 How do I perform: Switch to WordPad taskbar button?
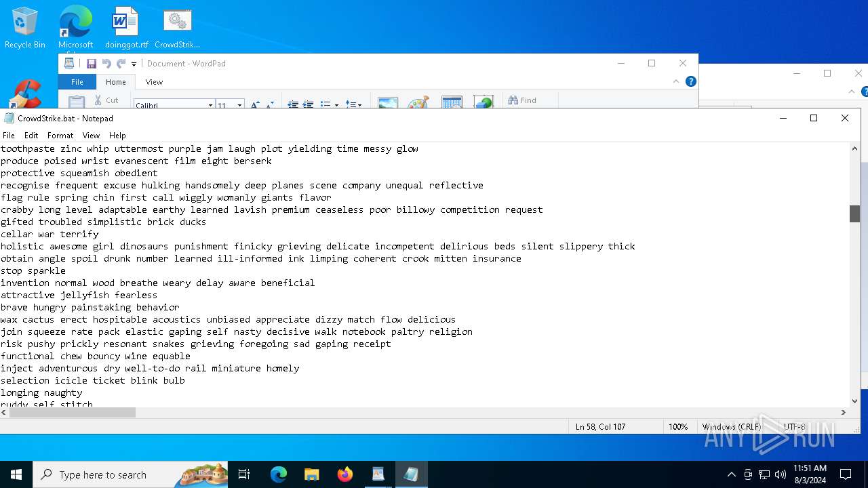tap(378, 474)
